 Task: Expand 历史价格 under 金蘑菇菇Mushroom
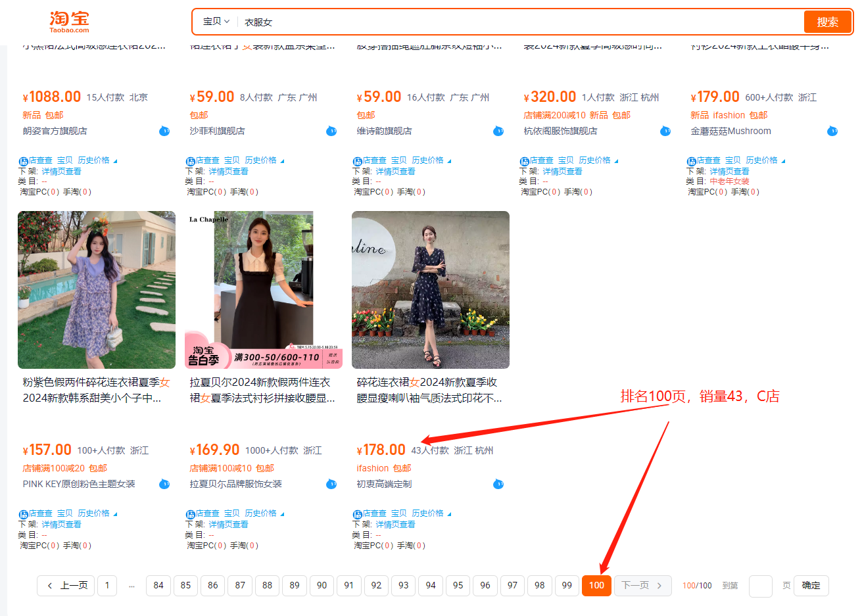click(765, 160)
